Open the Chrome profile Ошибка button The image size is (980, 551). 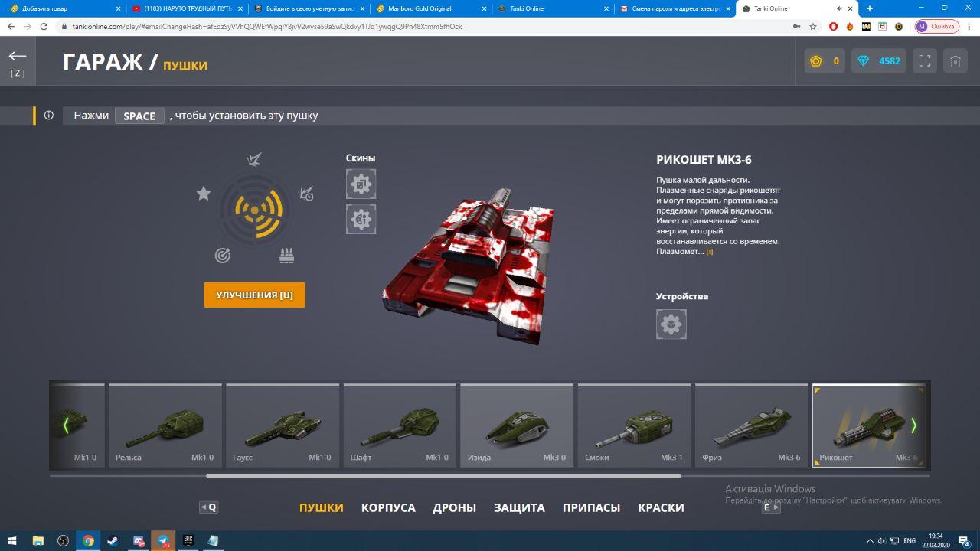tap(937, 26)
